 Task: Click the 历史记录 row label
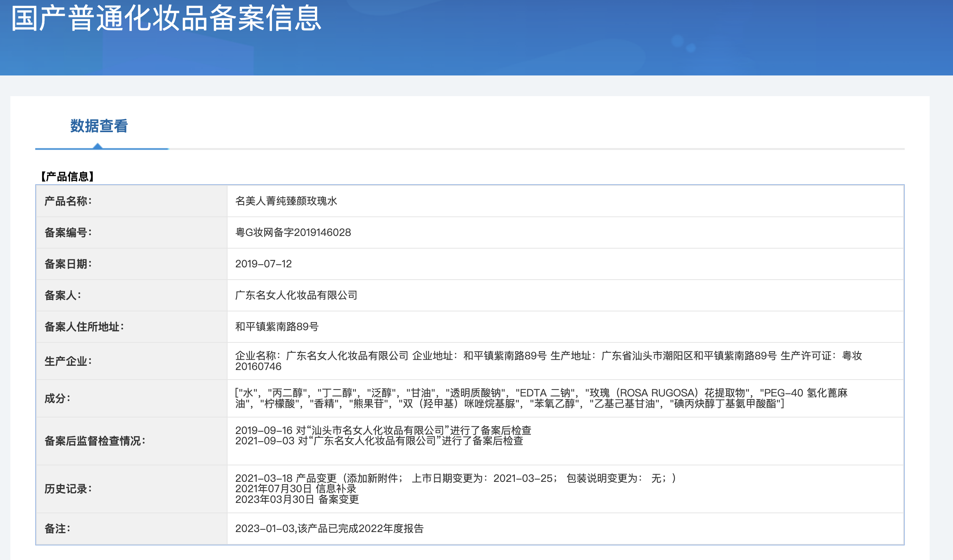coord(68,489)
